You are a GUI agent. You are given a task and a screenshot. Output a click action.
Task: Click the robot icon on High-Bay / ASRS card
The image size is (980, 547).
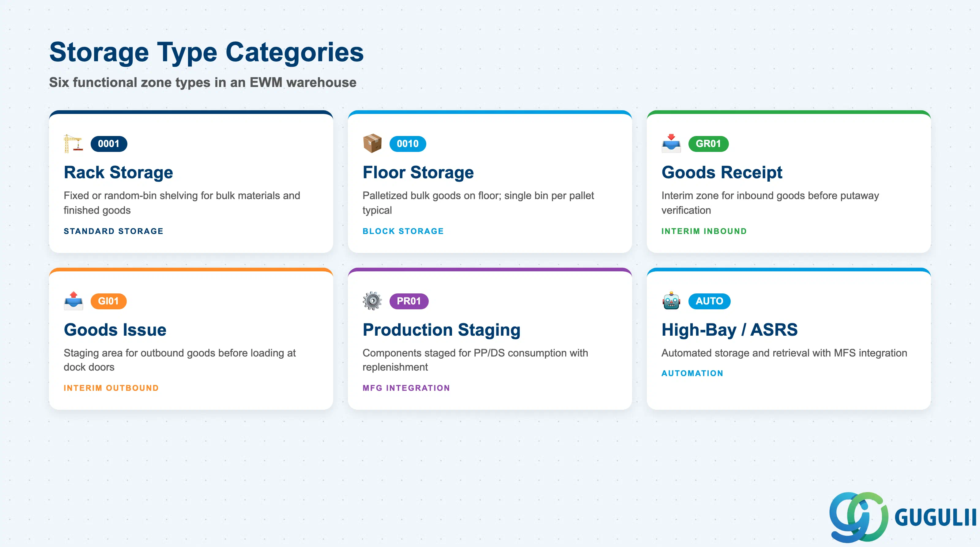pyautogui.click(x=671, y=301)
